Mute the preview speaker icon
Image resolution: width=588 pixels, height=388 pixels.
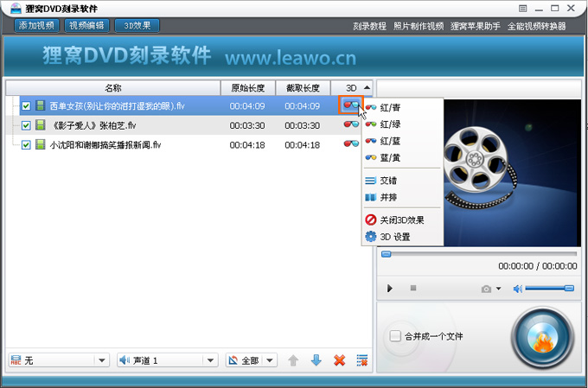[x=517, y=289]
